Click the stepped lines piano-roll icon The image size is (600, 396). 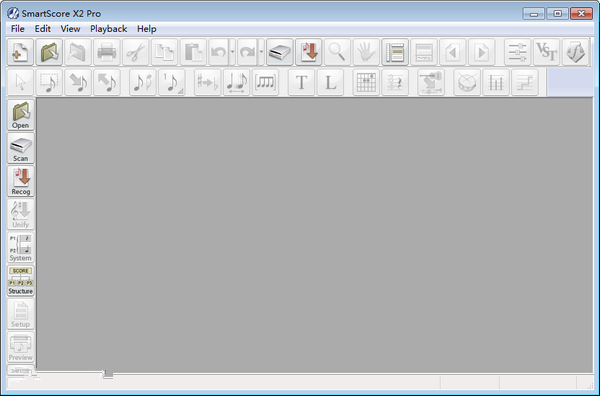pyautogui.click(x=525, y=82)
